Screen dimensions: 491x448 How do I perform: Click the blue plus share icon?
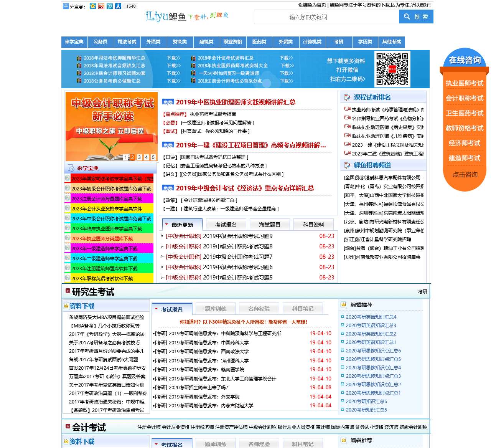[x=66, y=6]
